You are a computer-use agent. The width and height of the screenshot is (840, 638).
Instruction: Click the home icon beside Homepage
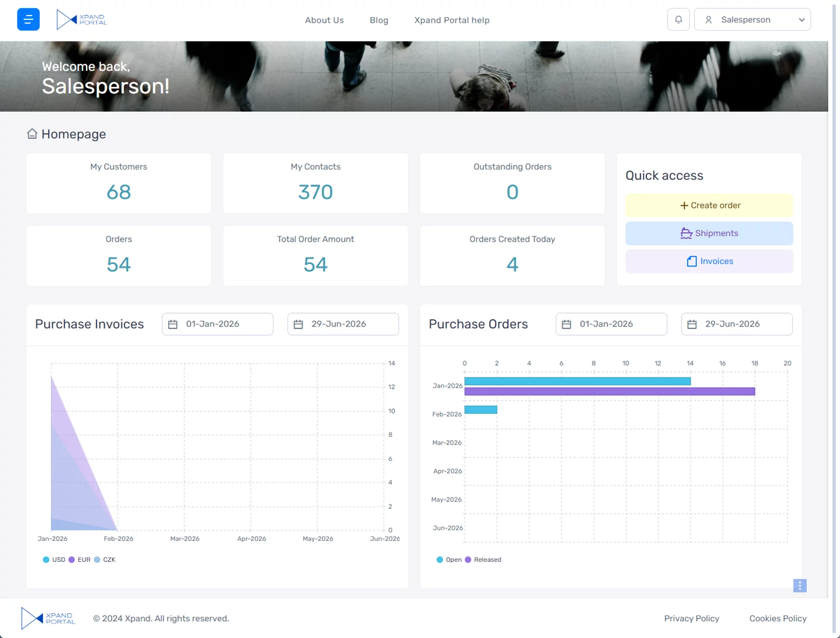(32, 134)
